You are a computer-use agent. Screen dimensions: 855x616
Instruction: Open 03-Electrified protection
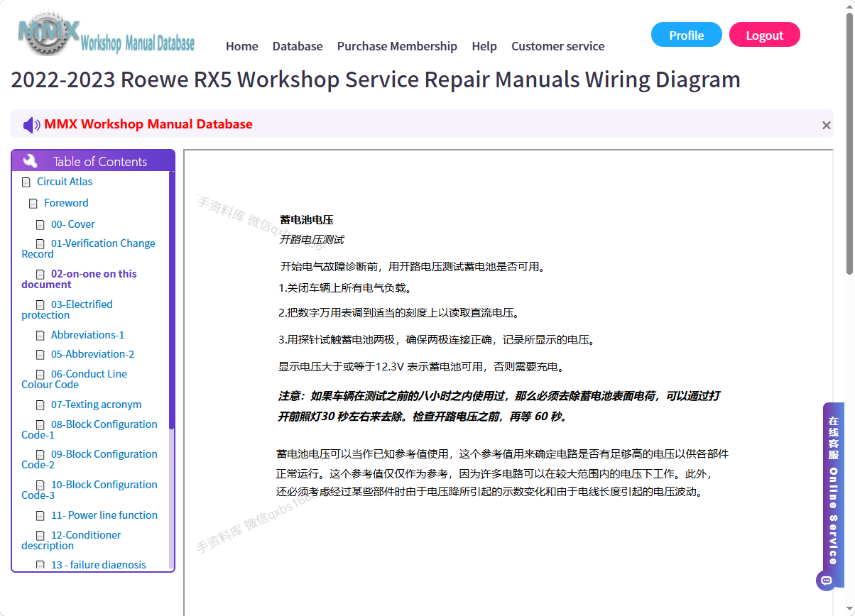pos(67,309)
